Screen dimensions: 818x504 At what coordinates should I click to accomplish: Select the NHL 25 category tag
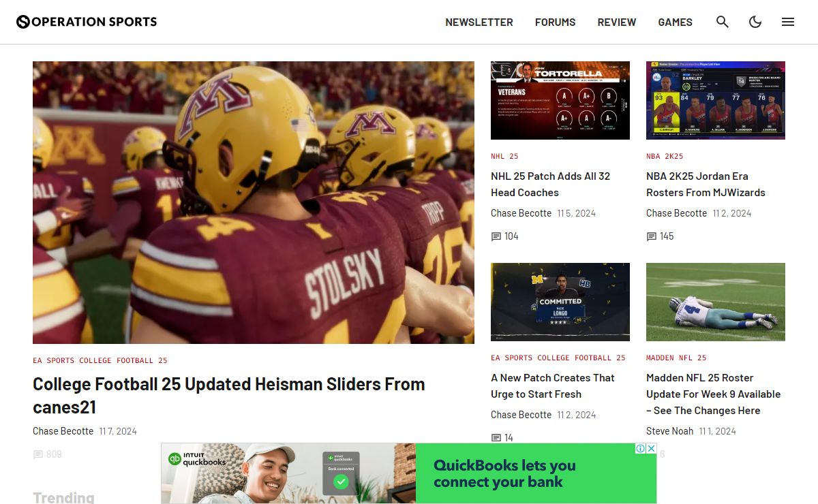(504, 156)
